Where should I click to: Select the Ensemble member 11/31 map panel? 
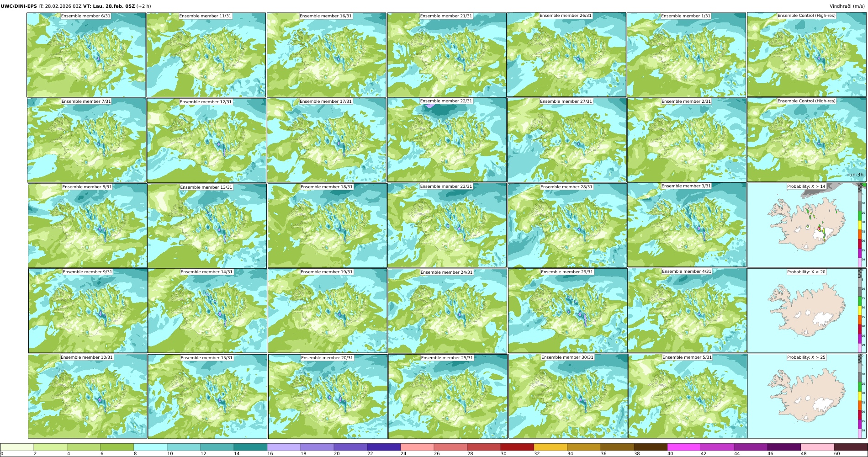(206, 55)
